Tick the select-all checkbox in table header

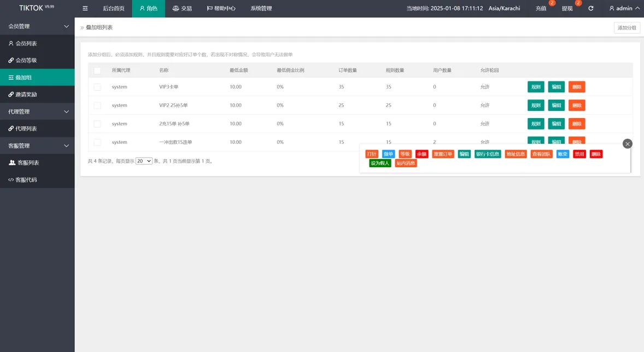pyautogui.click(x=97, y=71)
